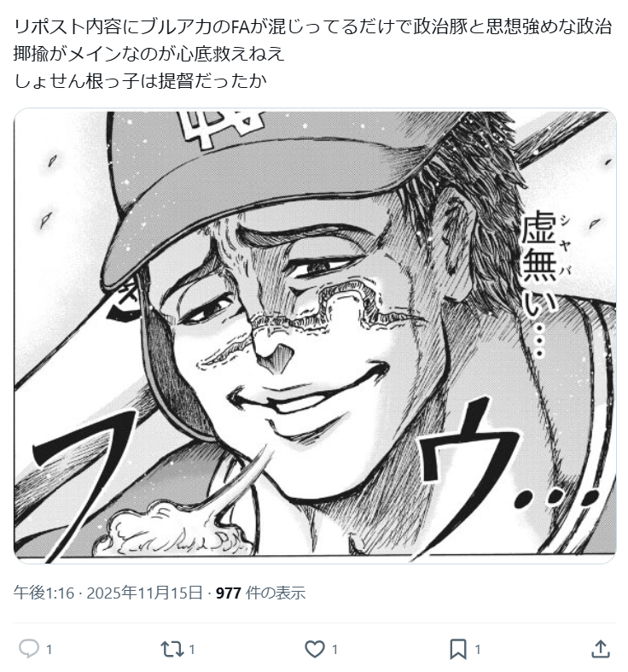Like the post with the heart icon
Image resolution: width=628 pixels, height=672 pixels.
315,649
